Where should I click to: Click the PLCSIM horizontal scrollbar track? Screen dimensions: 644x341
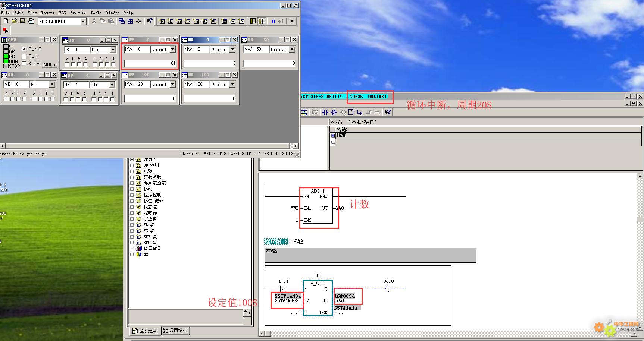[147, 146]
